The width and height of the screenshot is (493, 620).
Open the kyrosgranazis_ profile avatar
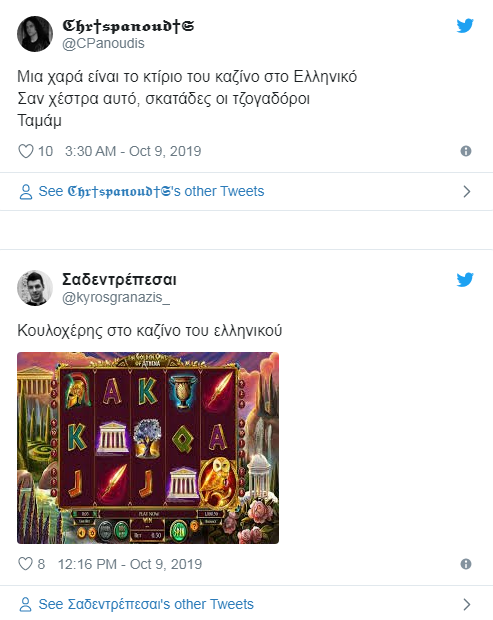click(35, 288)
